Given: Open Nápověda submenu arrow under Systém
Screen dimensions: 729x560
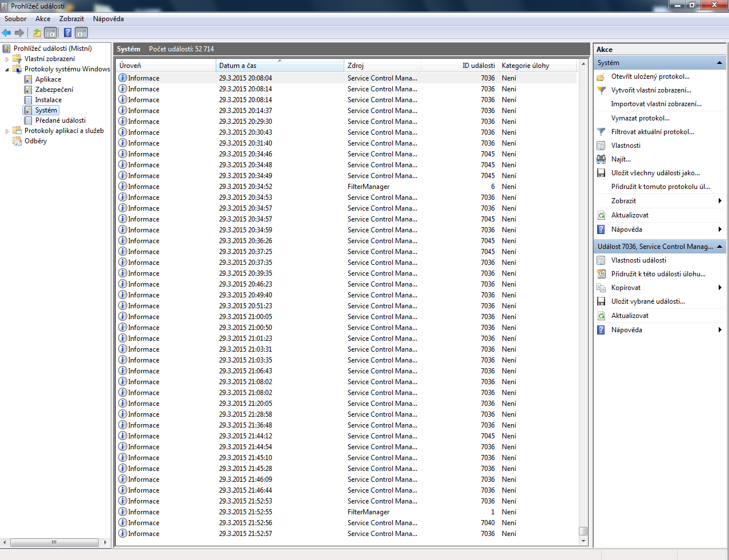Looking at the screenshot, I should pyautogui.click(x=720, y=229).
